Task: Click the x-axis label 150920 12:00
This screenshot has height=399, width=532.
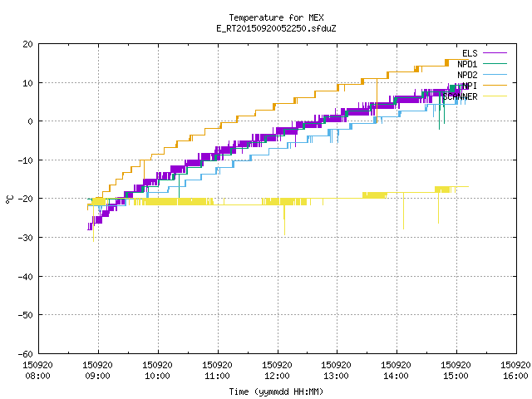Action: click(277, 371)
